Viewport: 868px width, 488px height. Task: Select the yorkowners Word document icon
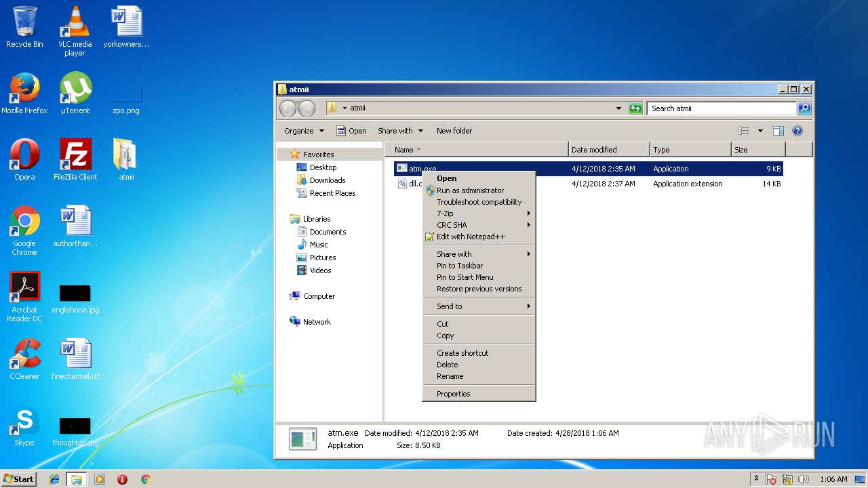tap(126, 27)
